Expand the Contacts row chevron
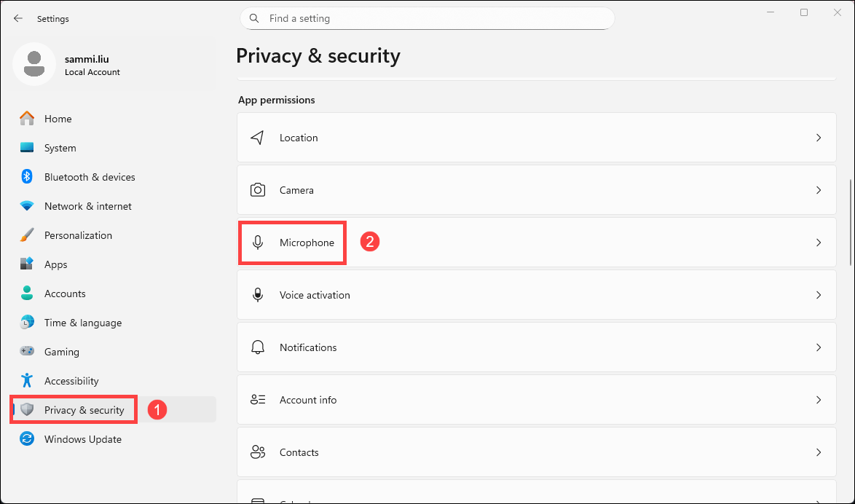The image size is (855, 504). pyautogui.click(x=819, y=452)
